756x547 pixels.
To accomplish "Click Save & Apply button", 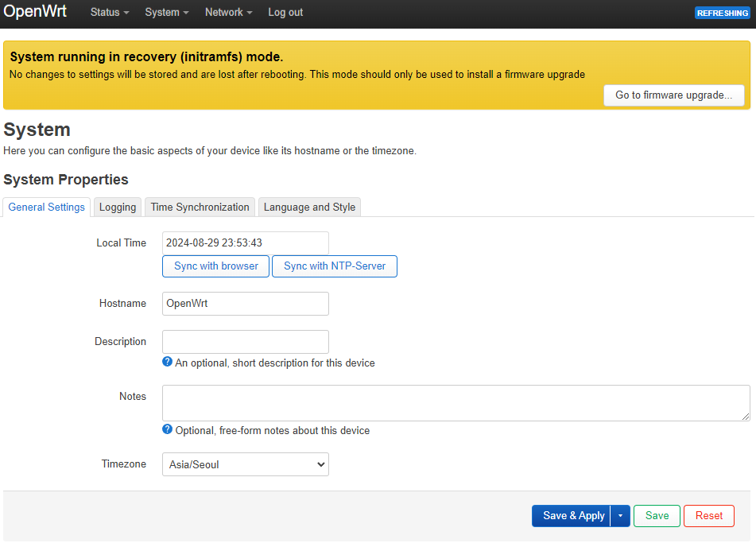I will [572, 516].
